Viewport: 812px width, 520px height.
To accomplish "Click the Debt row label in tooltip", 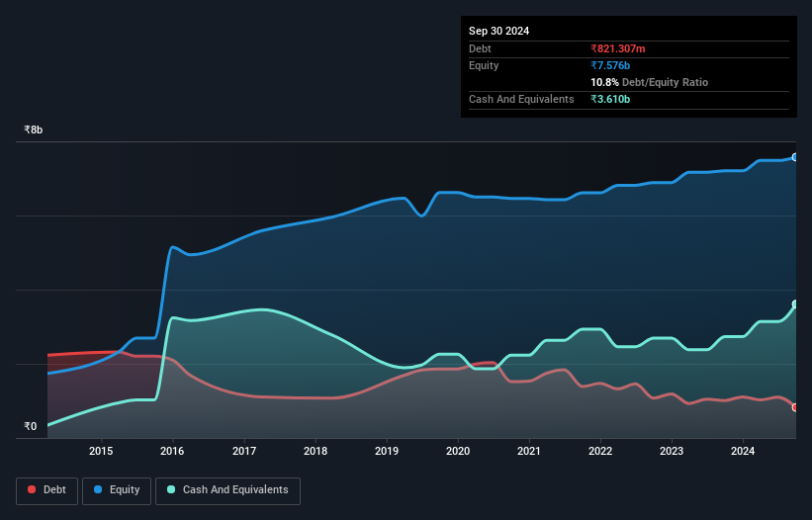I will pyautogui.click(x=480, y=48).
